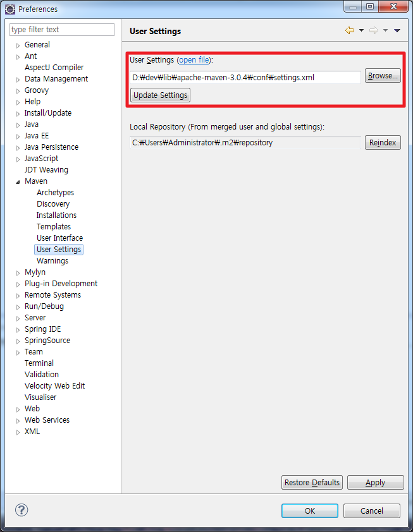Select Validation preference page
Screen dimensions: 413x532
[42, 374]
